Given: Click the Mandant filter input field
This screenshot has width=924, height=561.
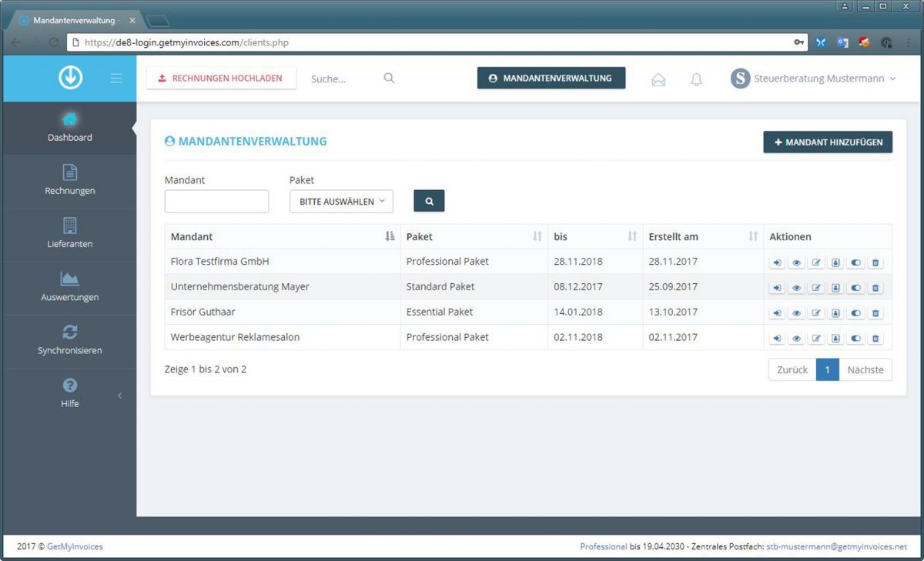Looking at the screenshot, I should point(216,202).
